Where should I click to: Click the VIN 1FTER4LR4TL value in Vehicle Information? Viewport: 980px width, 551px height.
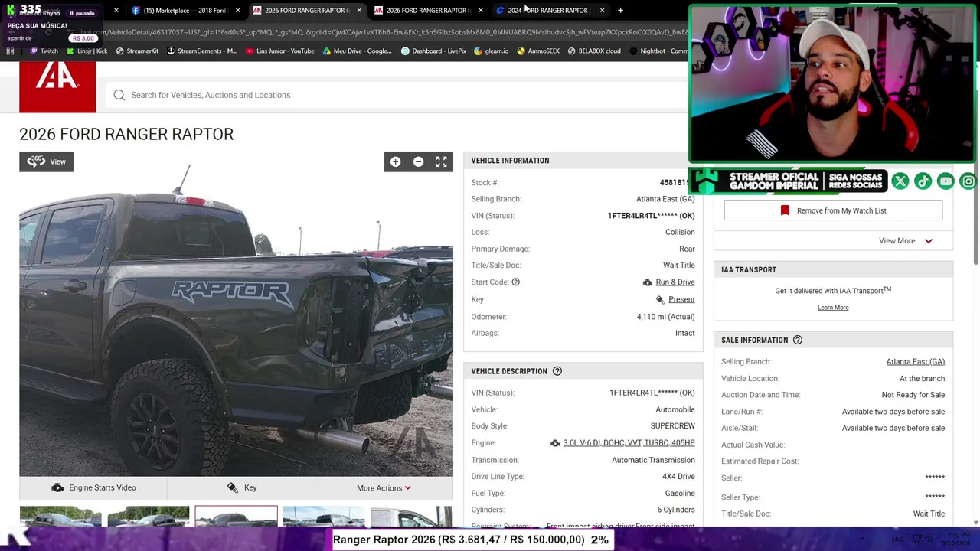click(651, 216)
